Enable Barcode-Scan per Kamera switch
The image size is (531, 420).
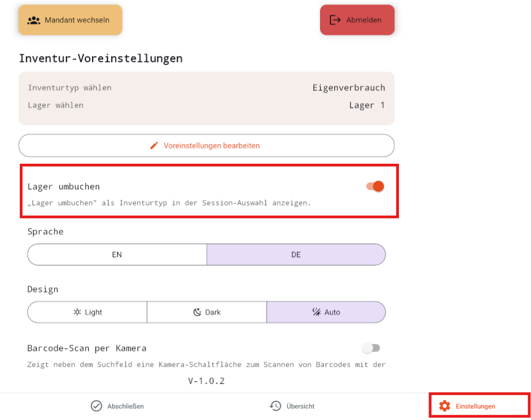[371, 348]
